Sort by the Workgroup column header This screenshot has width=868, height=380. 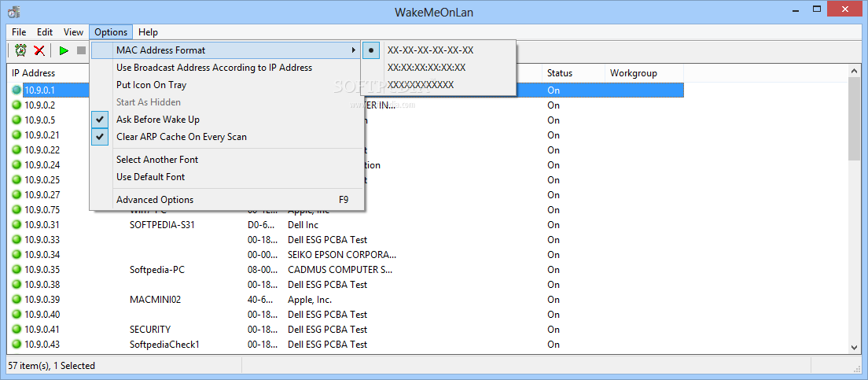tap(644, 73)
